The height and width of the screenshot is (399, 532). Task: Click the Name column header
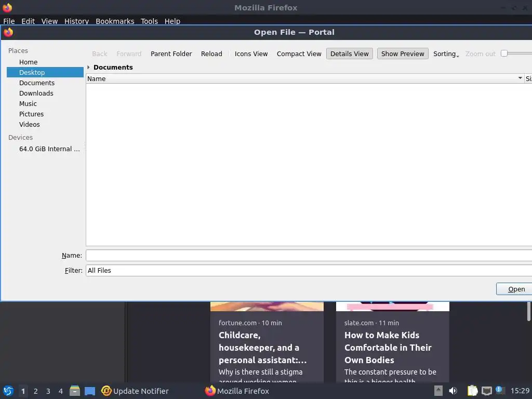(305, 78)
